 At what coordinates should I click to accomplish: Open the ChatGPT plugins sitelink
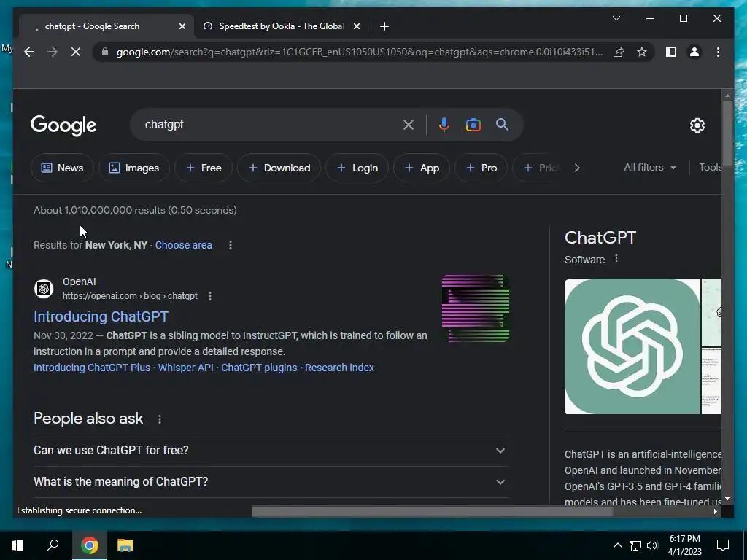(x=259, y=367)
